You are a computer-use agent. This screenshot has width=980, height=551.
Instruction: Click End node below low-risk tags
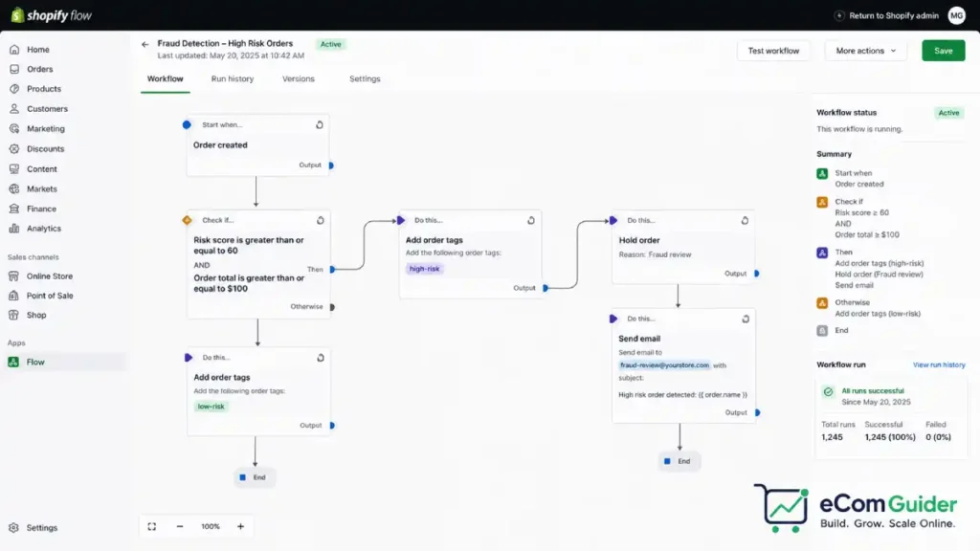tap(254, 477)
